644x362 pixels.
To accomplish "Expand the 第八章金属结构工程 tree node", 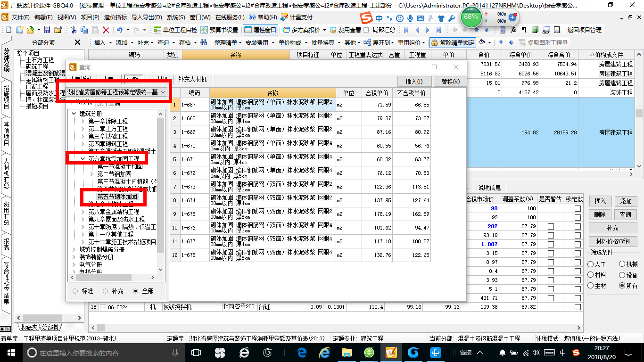I will tap(83, 212).
